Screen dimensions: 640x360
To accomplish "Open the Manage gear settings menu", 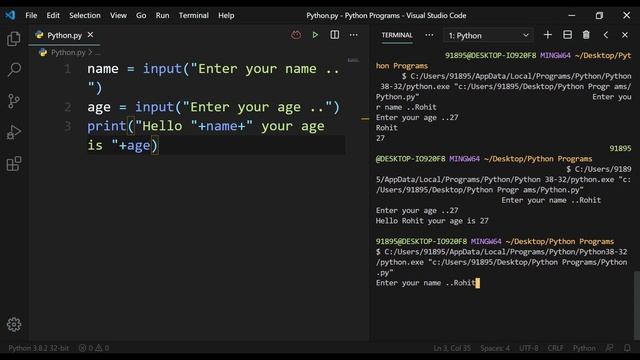I will [14, 324].
